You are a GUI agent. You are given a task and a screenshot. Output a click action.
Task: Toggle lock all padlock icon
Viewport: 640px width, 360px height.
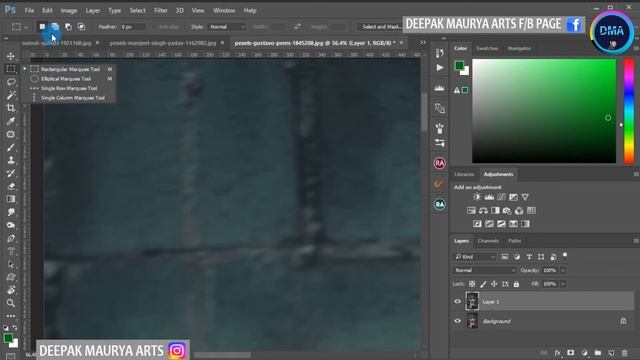(x=516, y=284)
